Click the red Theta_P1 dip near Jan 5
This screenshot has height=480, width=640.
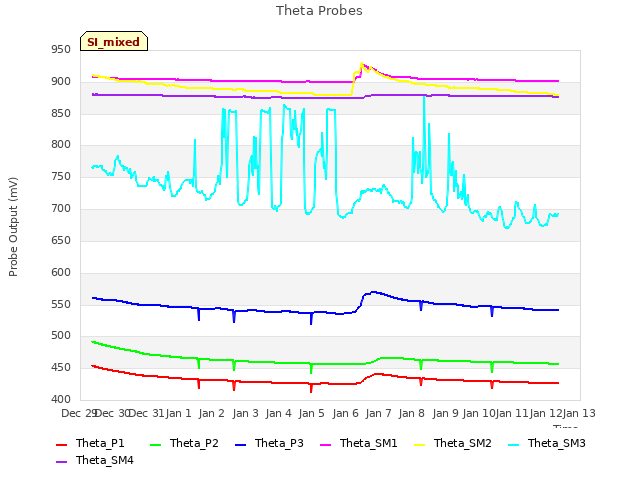point(311,388)
